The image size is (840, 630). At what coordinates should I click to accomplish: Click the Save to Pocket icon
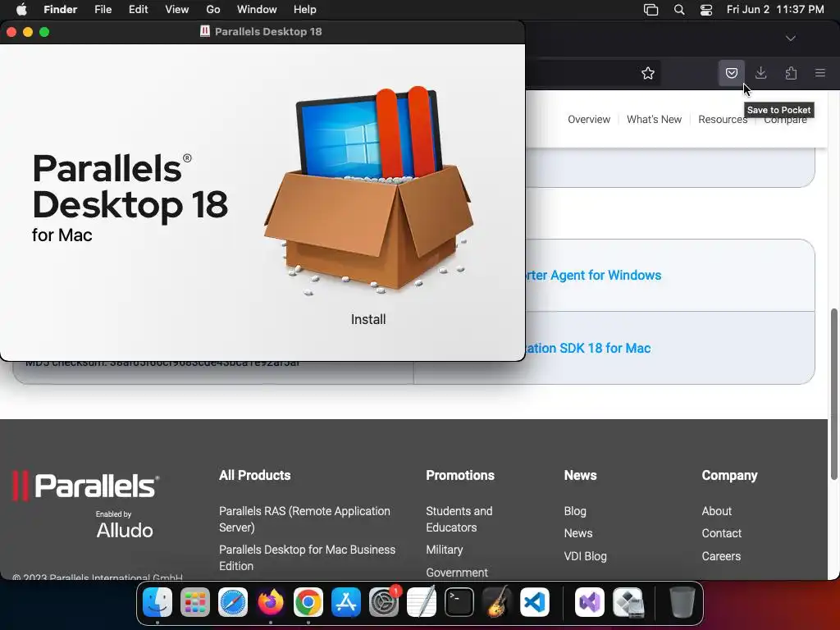tap(731, 73)
